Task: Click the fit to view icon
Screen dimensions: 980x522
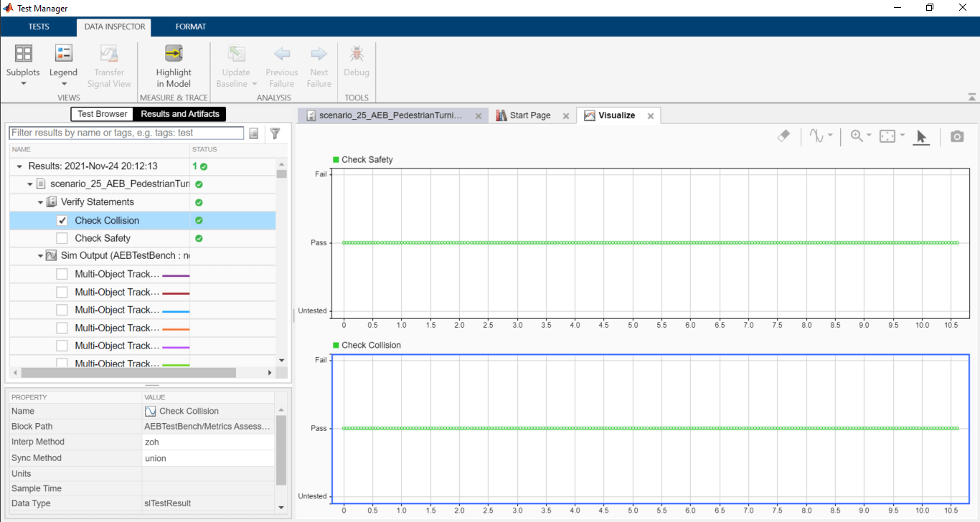Action: point(888,136)
